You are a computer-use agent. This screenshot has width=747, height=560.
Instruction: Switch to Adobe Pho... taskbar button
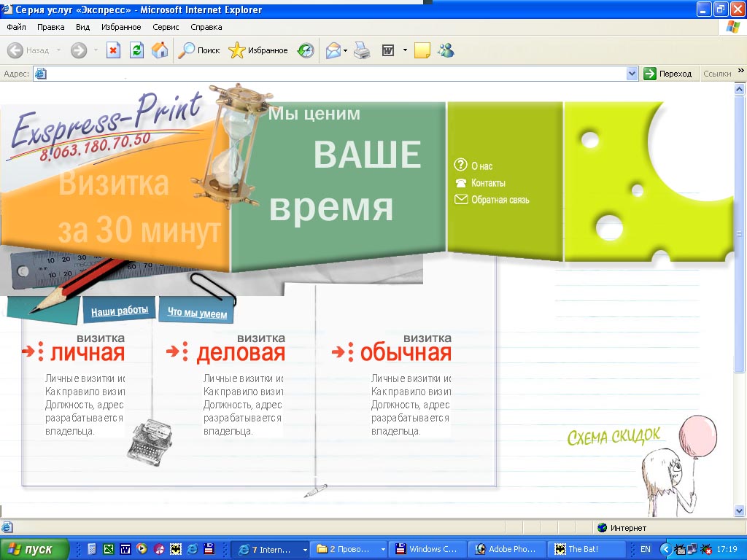[506, 550]
